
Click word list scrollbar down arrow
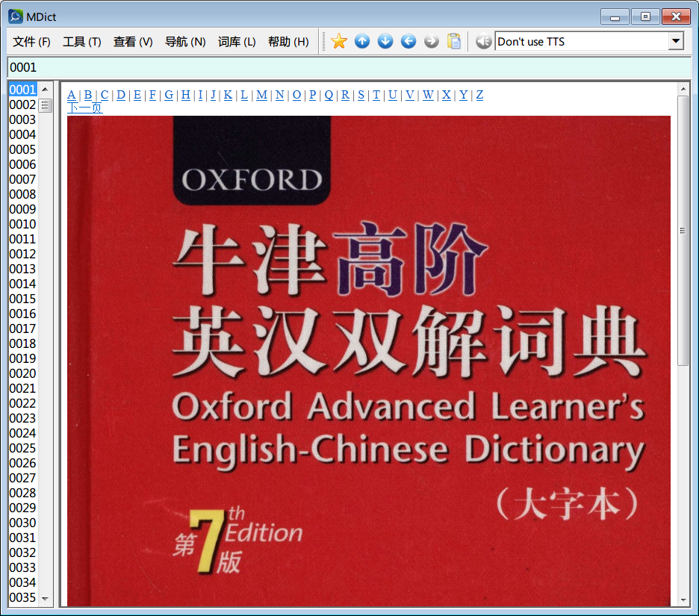[45, 599]
